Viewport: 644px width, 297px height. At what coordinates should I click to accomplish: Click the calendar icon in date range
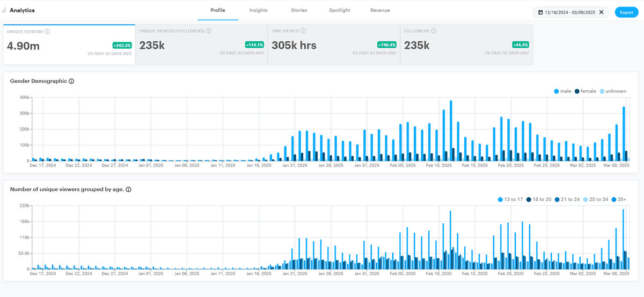pyautogui.click(x=540, y=12)
